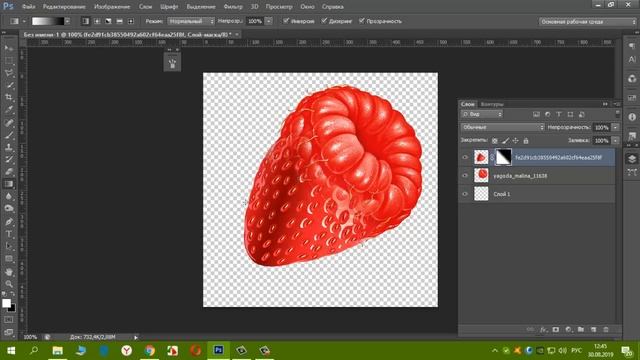Select the History Brush tool
Viewport: 640px width, 360px height.
point(9,159)
